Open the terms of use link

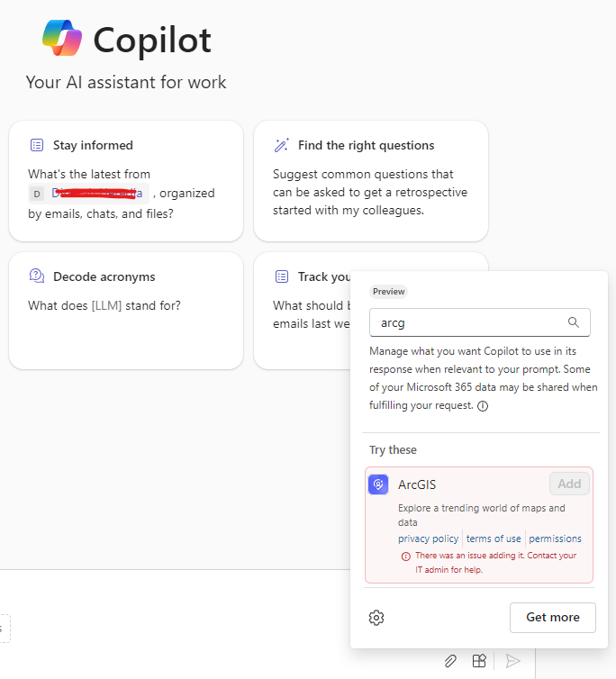(x=494, y=539)
